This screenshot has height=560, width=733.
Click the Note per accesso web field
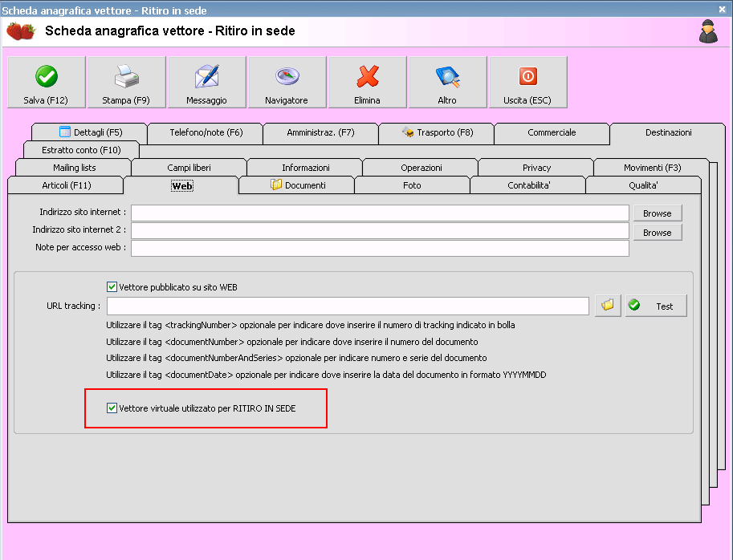379,248
